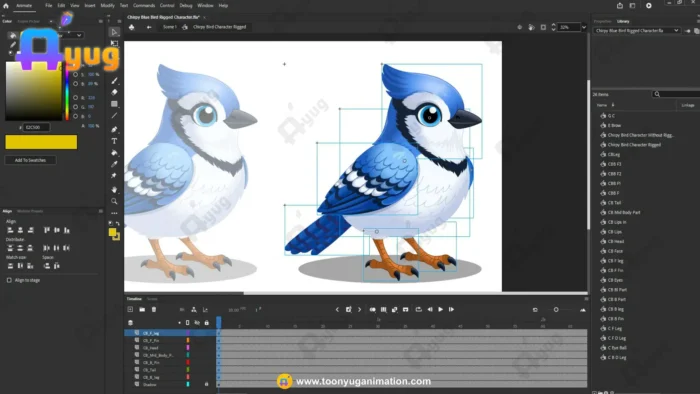
Task: Open the Window menu
Action: pyautogui.click(x=205, y=6)
